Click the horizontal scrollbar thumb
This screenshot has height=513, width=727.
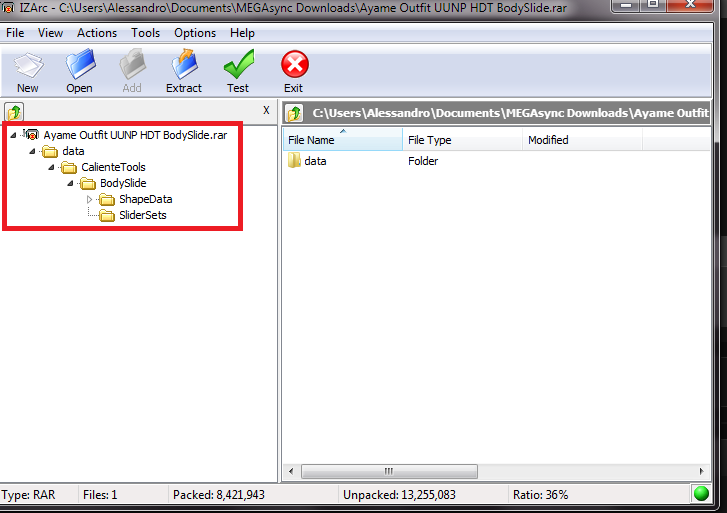pos(389,471)
